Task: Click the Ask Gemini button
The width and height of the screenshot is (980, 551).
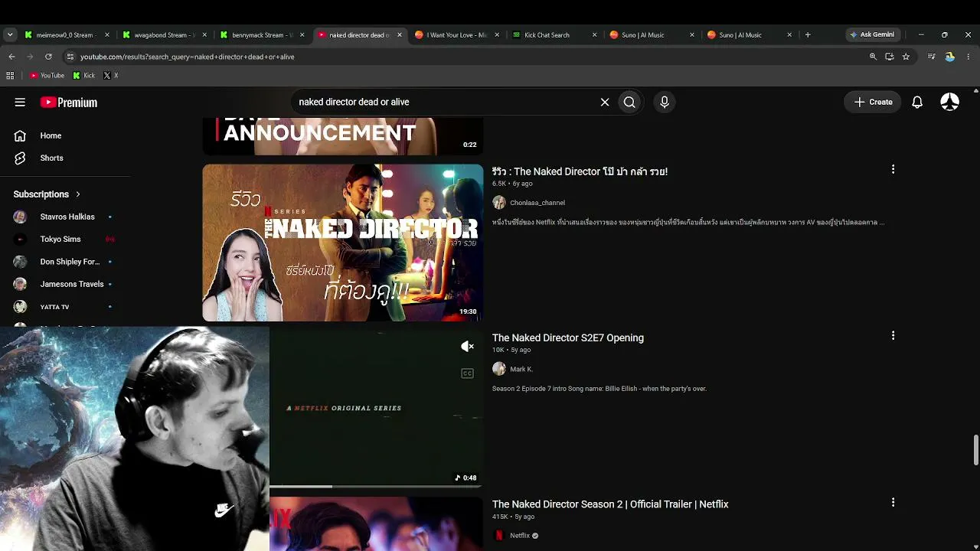Action: pyautogui.click(x=872, y=34)
